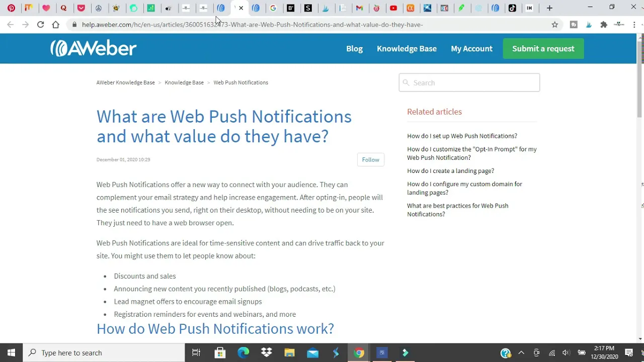Open the Pinterest browser tab
The width and height of the screenshot is (644, 362).
click(x=11, y=8)
